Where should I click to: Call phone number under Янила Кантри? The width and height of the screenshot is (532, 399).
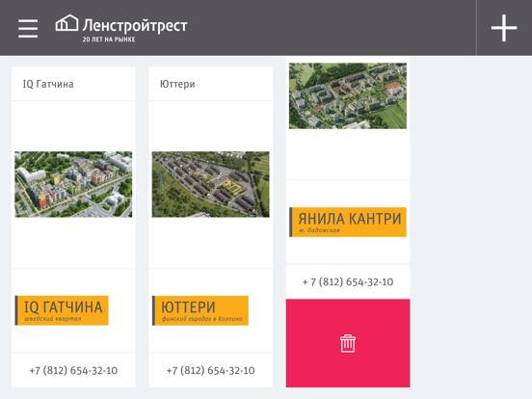coord(348,281)
